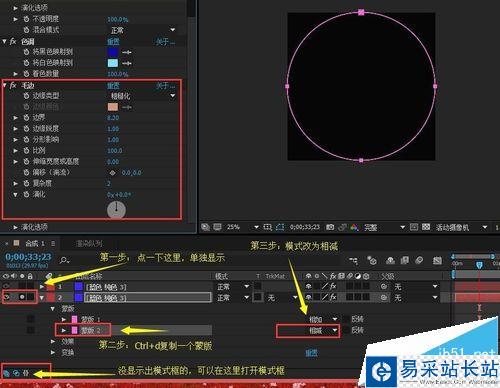500x388 pixels.
Task: Click the timeline current time indicator
Action: [479, 265]
